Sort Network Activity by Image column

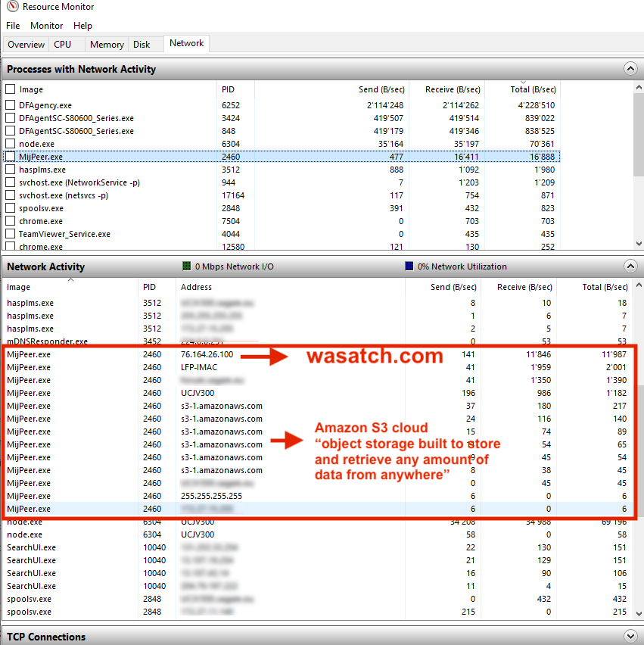(x=70, y=287)
